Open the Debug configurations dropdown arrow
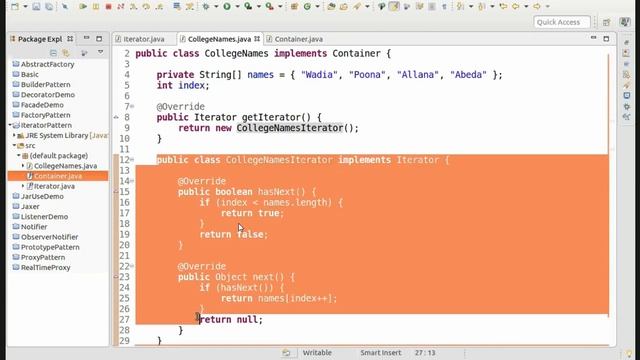Viewport: 640px width, 360px height. tap(216, 7)
